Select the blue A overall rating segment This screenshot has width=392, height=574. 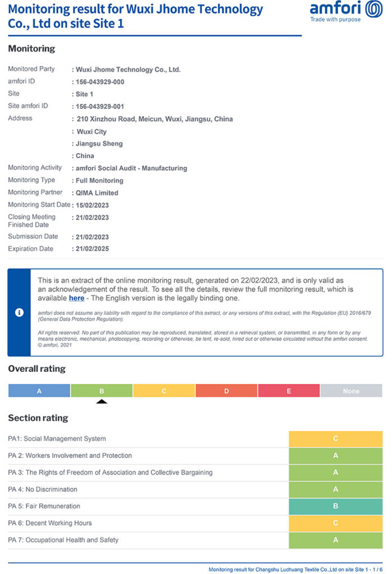(39, 391)
